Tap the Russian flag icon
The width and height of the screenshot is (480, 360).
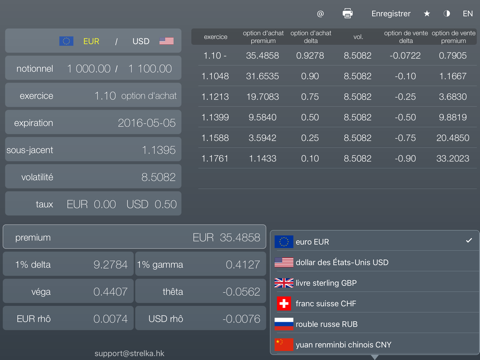(x=284, y=324)
